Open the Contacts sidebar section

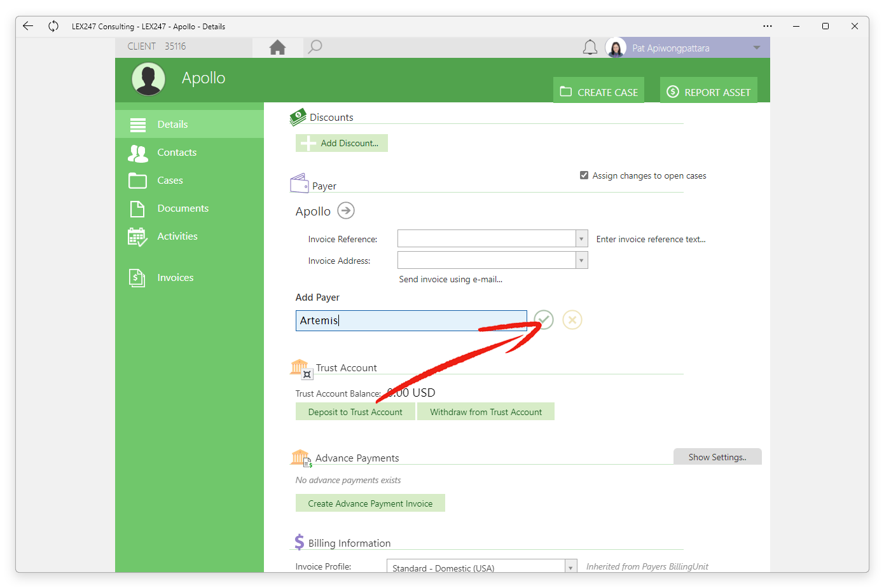click(x=190, y=152)
